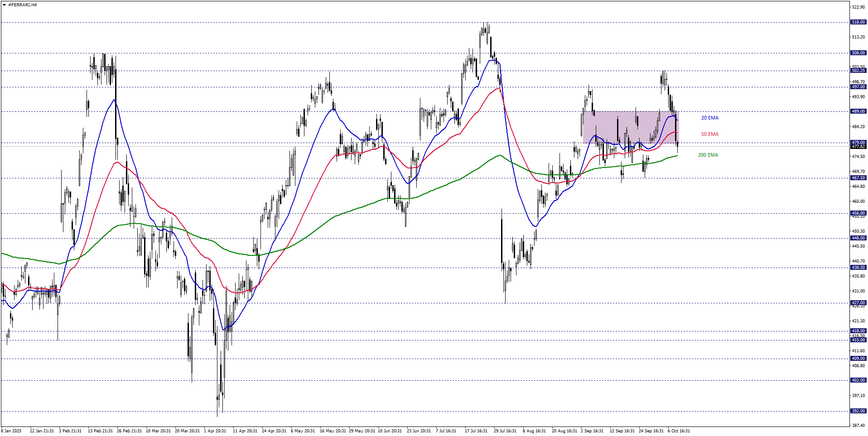Click the current price tag 477.82
The width and height of the screenshot is (868, 436).
click(858, 147)
